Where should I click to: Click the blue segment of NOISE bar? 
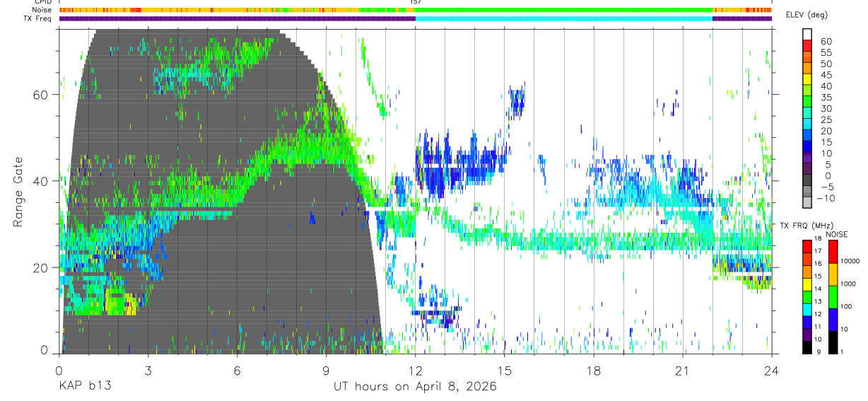tap(833, 318)
